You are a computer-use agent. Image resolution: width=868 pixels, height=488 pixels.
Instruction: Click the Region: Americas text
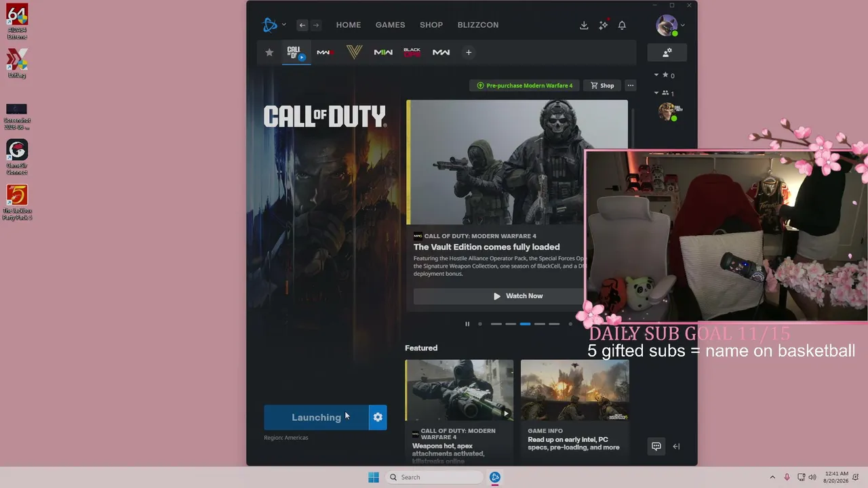(x=286, y=438)
